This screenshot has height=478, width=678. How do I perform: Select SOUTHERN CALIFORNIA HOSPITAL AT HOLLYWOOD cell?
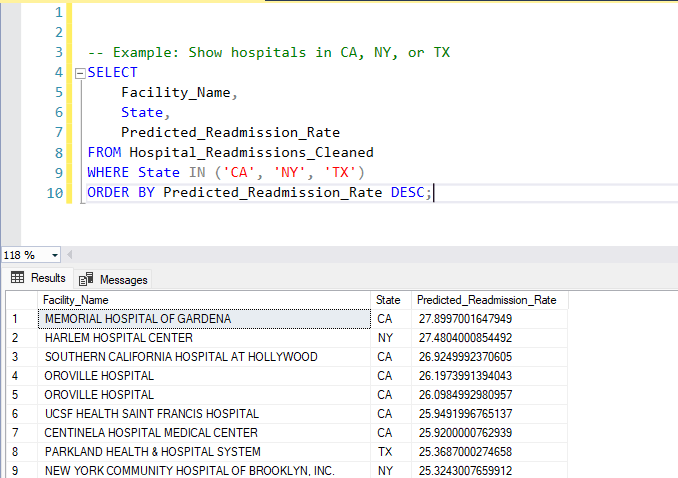click(x=204, y=357)
